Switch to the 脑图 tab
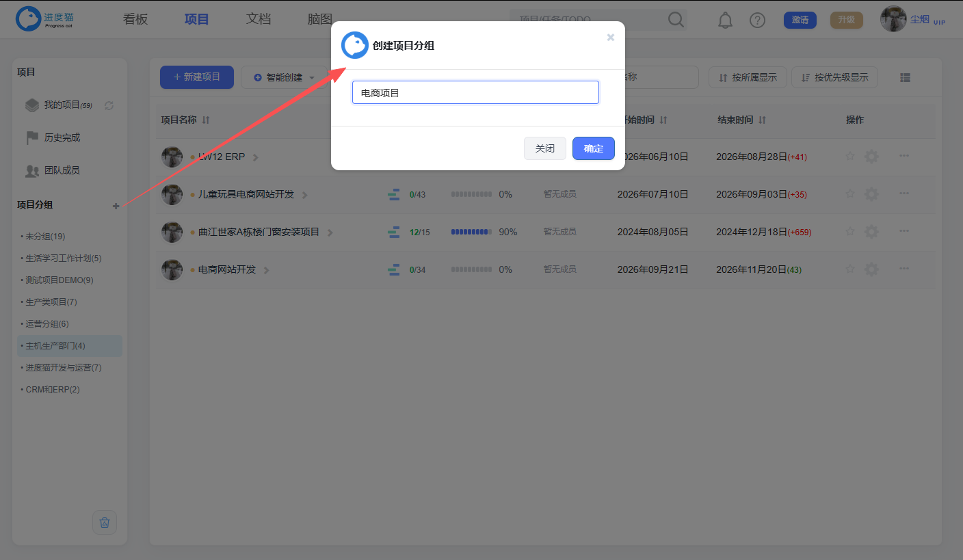This screenshot has width=963, height=560. pyautogui.click(x=320, y=19)
